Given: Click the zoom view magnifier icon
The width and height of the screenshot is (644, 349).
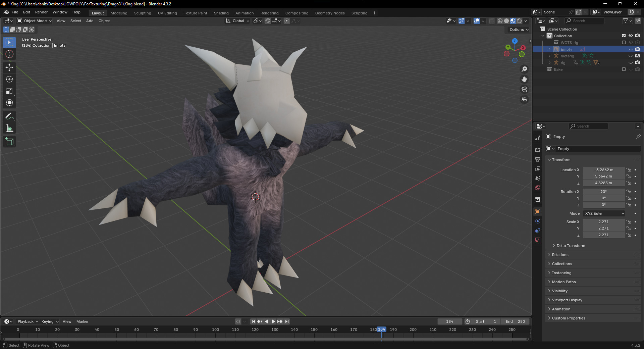Looking at the screenshot, I should (x=524, y=69).
